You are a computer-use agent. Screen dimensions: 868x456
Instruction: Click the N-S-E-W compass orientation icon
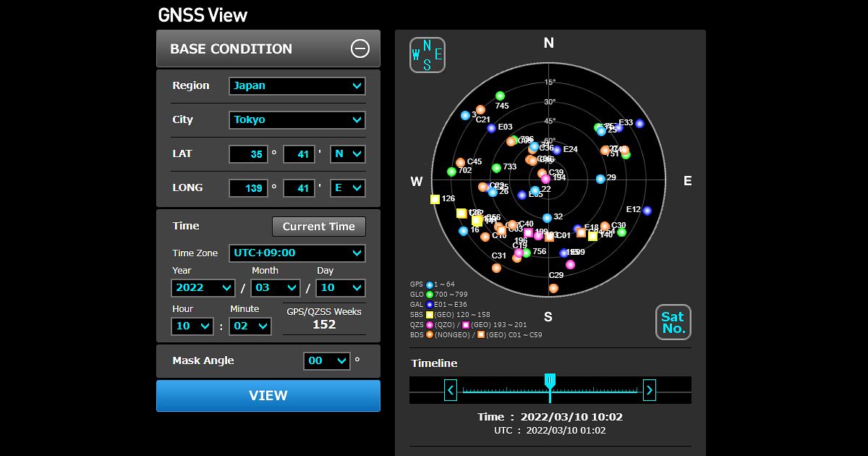coord(427,55)
